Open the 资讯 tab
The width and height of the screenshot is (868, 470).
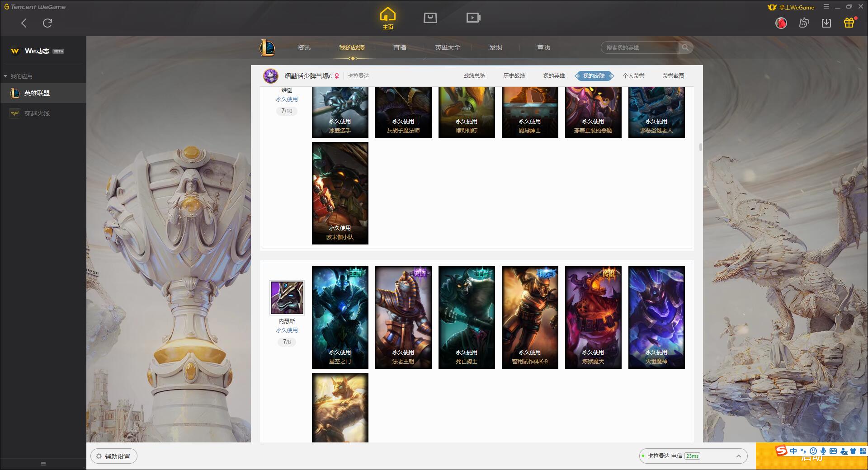click(304, 47)
